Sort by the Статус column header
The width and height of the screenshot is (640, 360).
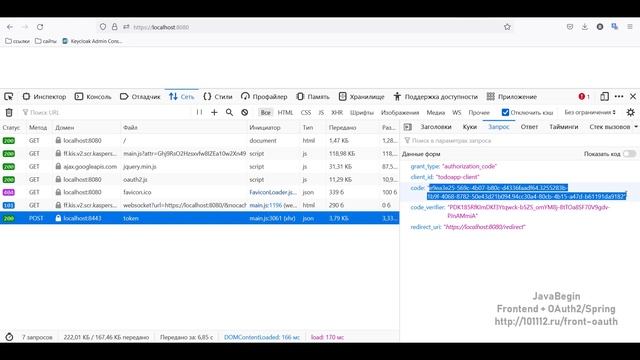[x=11, y=128]
